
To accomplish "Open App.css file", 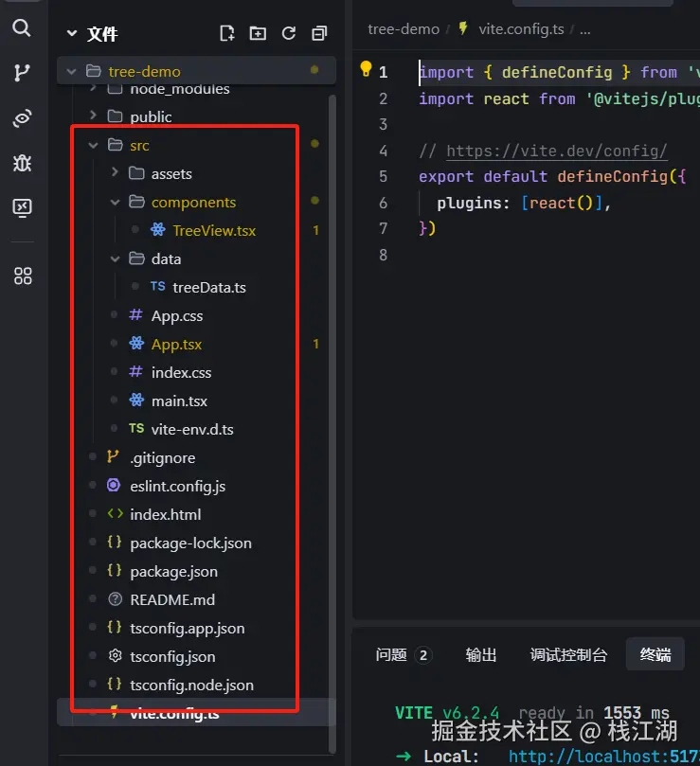I will [x=177, y=315].
